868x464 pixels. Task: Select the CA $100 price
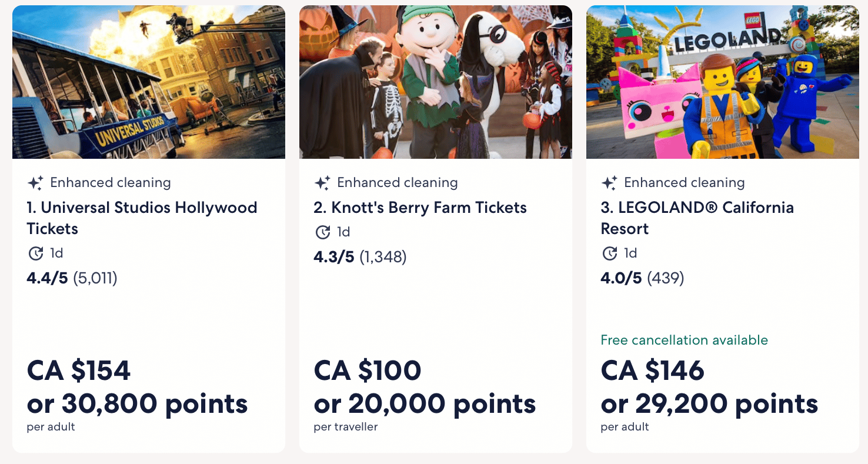click(x=368, y=370)
